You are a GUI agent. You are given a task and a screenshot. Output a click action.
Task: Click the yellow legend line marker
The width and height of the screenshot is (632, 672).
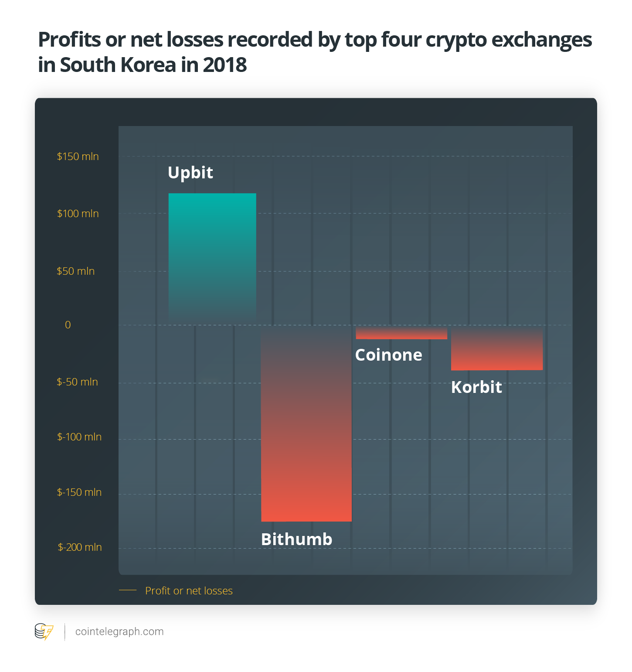tap(128, 590)
